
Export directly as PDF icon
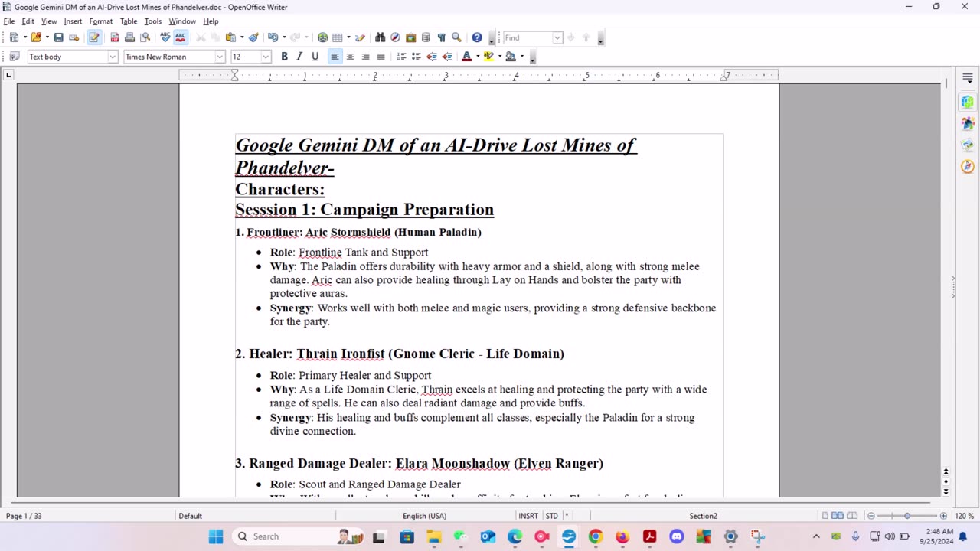115,37
